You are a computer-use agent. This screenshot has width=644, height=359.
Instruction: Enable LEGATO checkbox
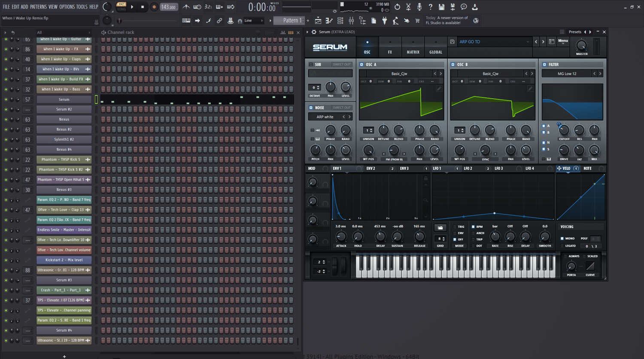point(562,246)
